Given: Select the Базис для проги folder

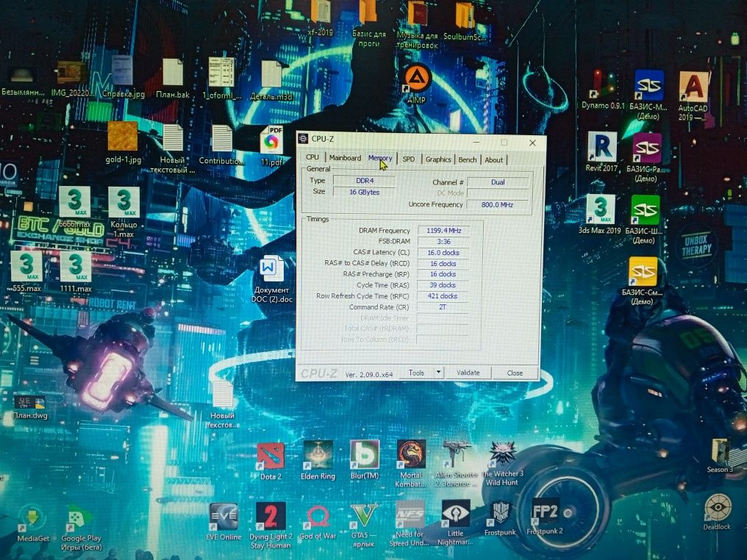Looking at the screenshot, I should (369, 24).
